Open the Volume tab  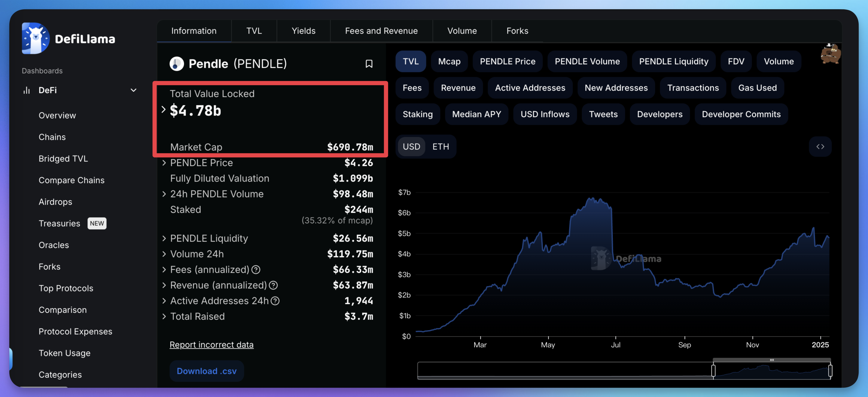[x=462, y=31]
